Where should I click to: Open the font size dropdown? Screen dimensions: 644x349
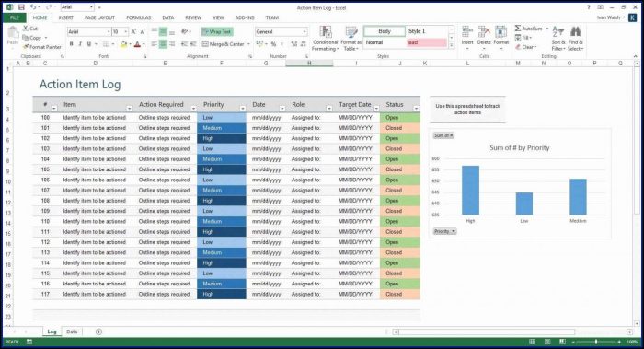coord(126,31)
